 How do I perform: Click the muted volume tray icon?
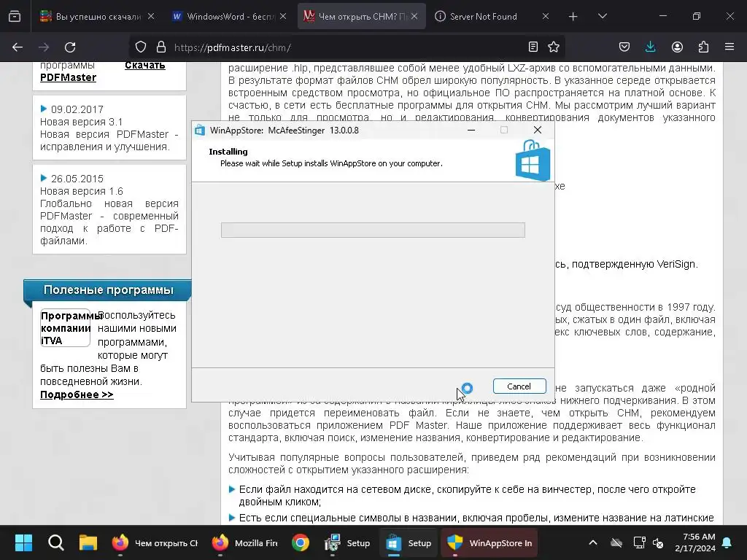tap(658, 542)
